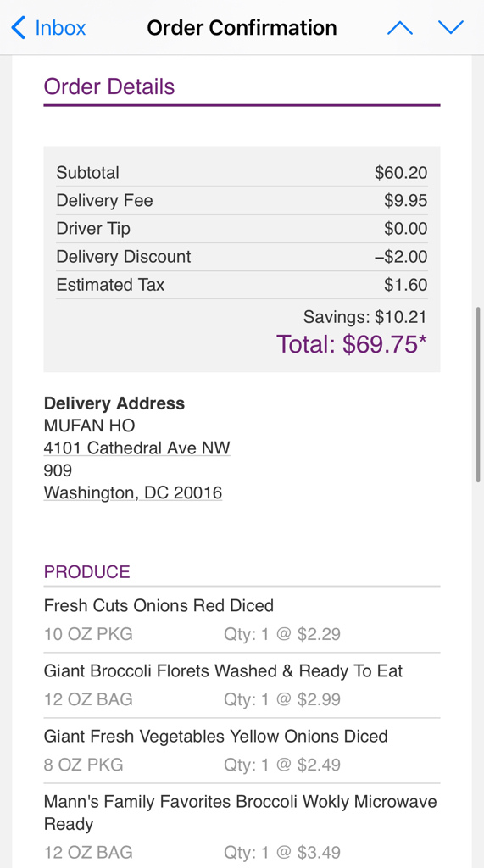Open the 4101 Cathedral Ave NW address link
Screen dimensions: 484x868
136,448
